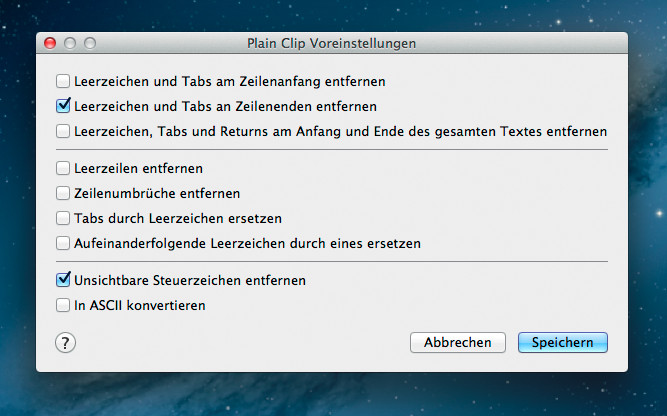Tick the Leerzeilen entfernen checkbox square

pyautogui.click(x=63, y=168)
